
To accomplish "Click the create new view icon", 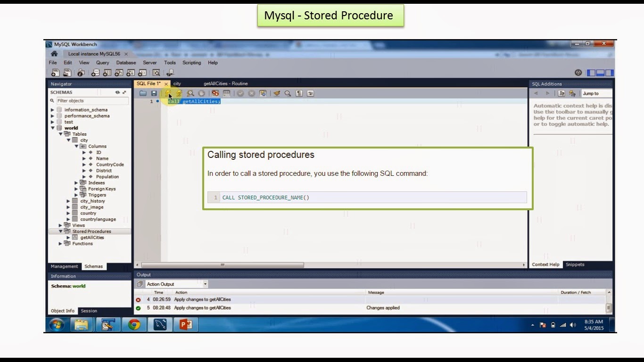I will point(119,73).
